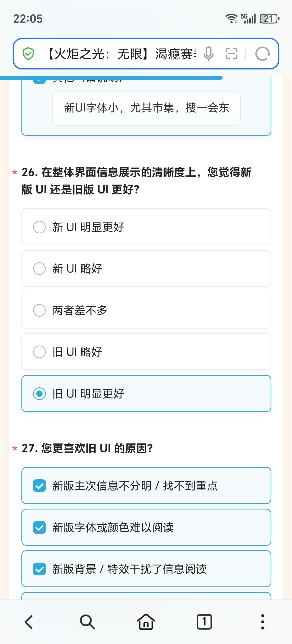Click the selected "旧 UI 明显更好" radio option

[x=39, y=394]
